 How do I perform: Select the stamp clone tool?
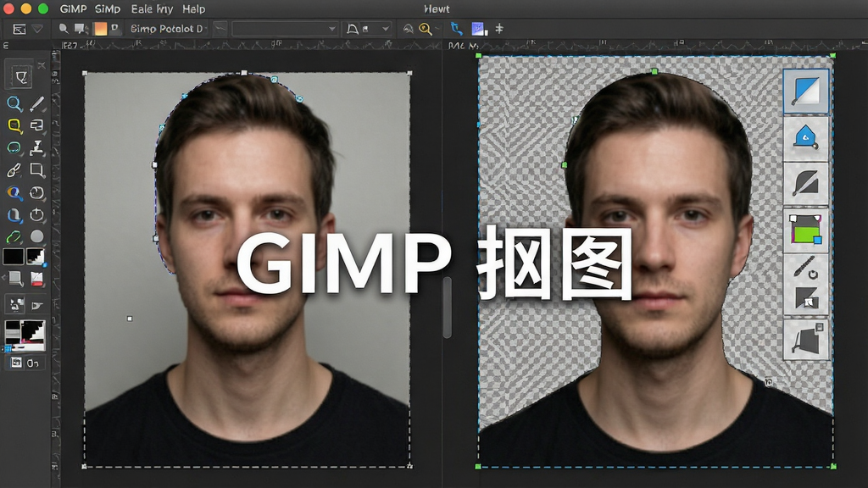point(37,147)
